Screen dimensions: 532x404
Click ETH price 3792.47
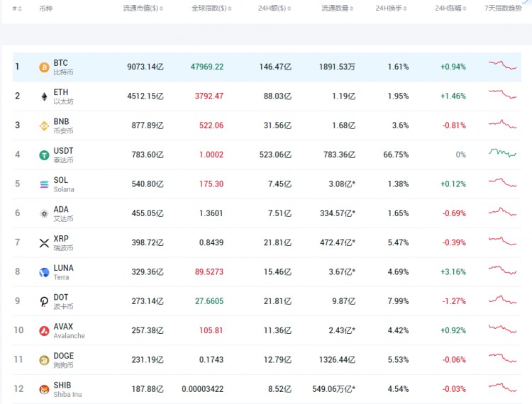209,96
